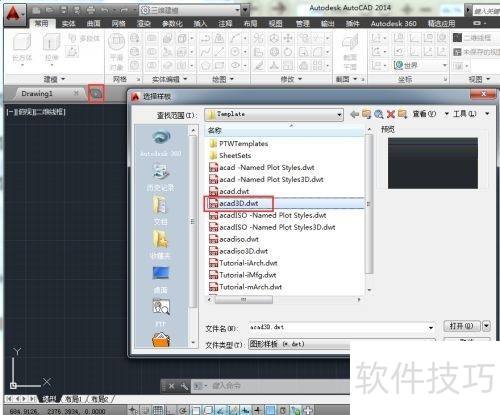Screen dimensions: 500x415
Task: Expand the 实体编辑 panel flyout
Action: [169, 79]
